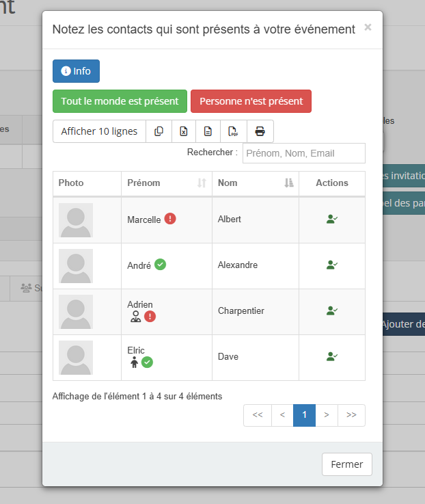Jump to the last page with >>

point(351,415)
